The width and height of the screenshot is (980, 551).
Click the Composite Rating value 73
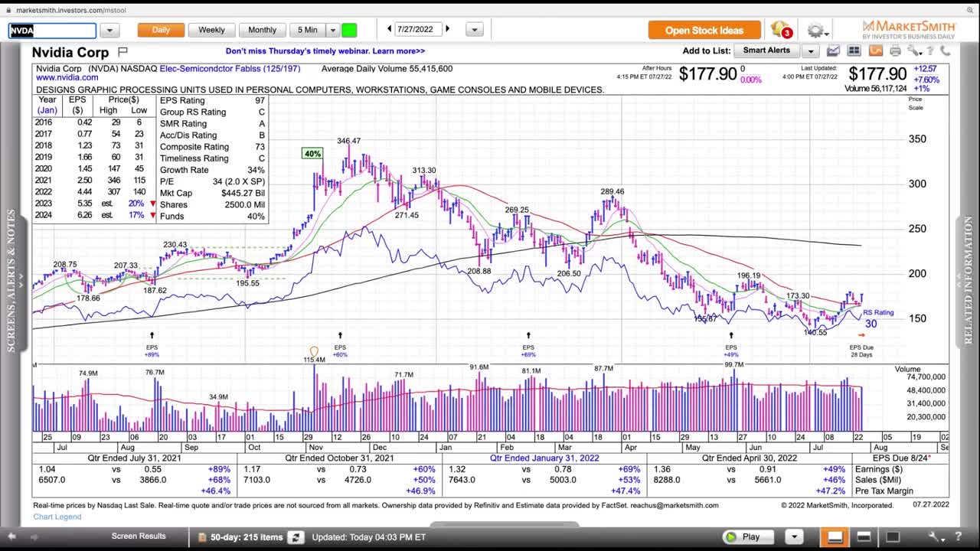point(260,147)
